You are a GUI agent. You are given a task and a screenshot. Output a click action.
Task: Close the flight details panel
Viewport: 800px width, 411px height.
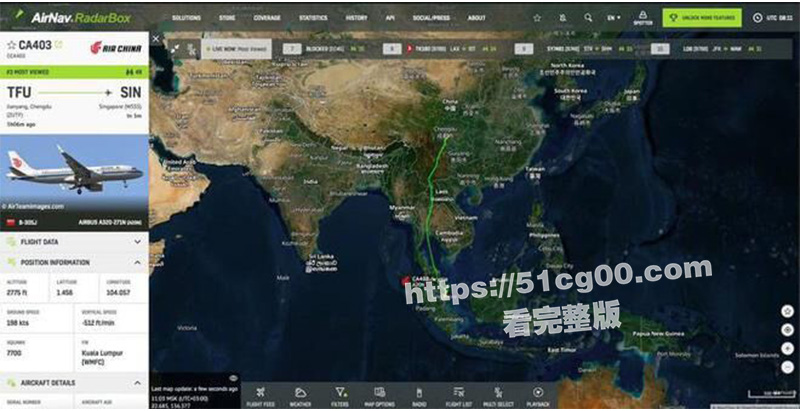click(x=156, y=38)
